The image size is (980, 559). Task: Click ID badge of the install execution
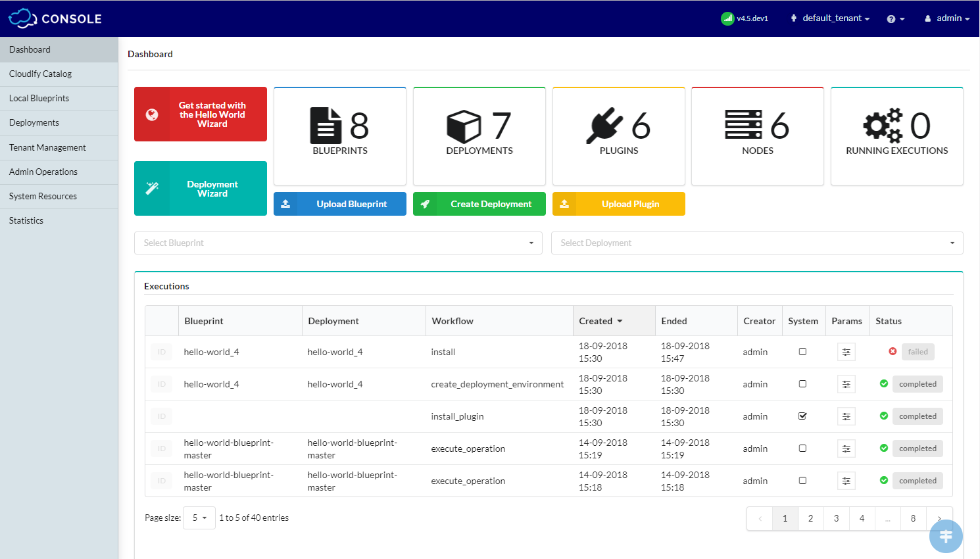(162, 352)
